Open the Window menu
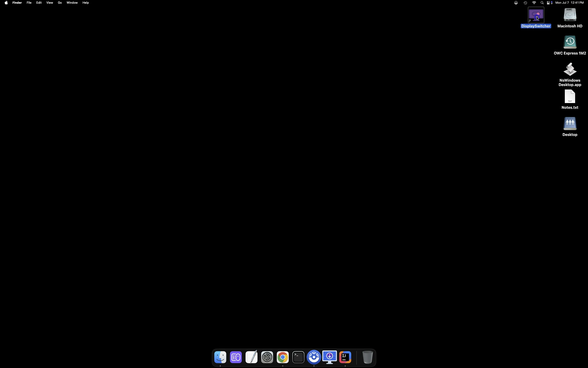588x368 pixels. [x=72, y=3]
